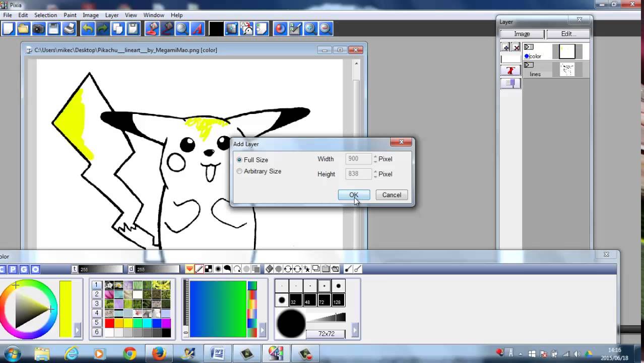This screenshot has height=363, width=644.
Task: Select the red letter A text tool
Action: coord(198,29)
